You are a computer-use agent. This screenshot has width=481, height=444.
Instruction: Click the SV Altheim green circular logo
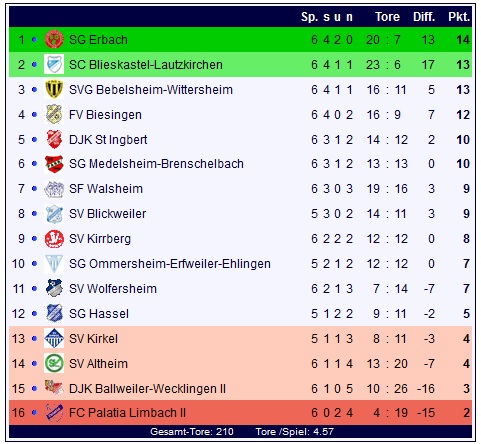(x=54, y=363)
